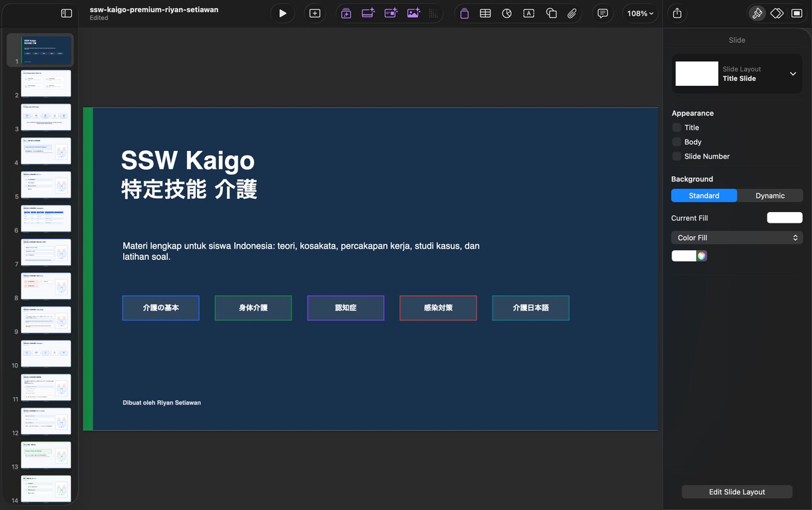Click the purple sparkle image generator icon

[x=413, y=13]
